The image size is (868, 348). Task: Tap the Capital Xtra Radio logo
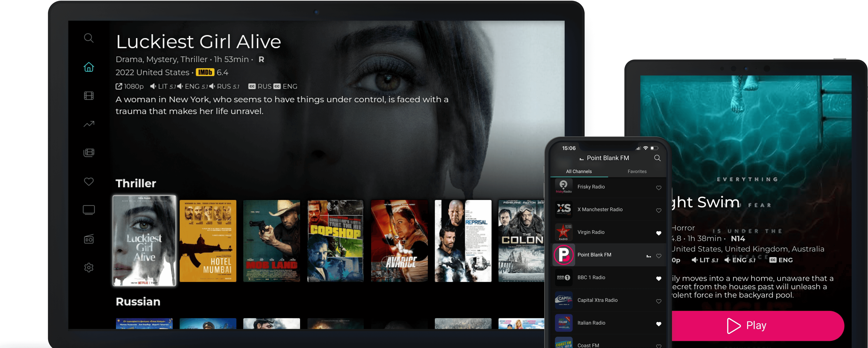pyautogui.click(x=564, y=300)
